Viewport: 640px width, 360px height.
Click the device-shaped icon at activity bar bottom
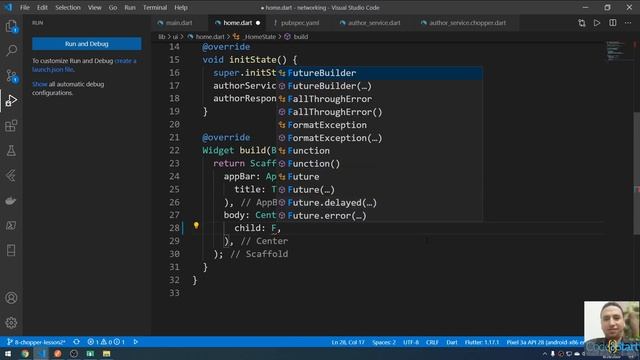(11, 250)
